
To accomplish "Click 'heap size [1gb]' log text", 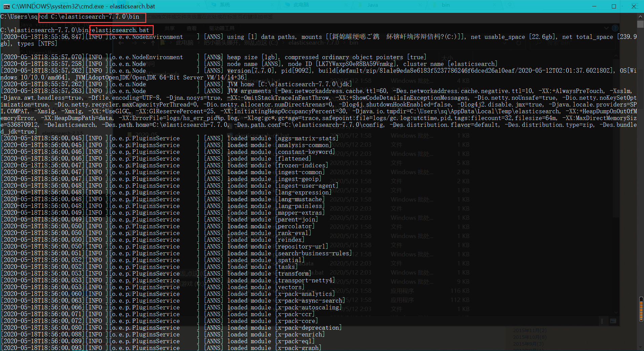I will [252, 57].
